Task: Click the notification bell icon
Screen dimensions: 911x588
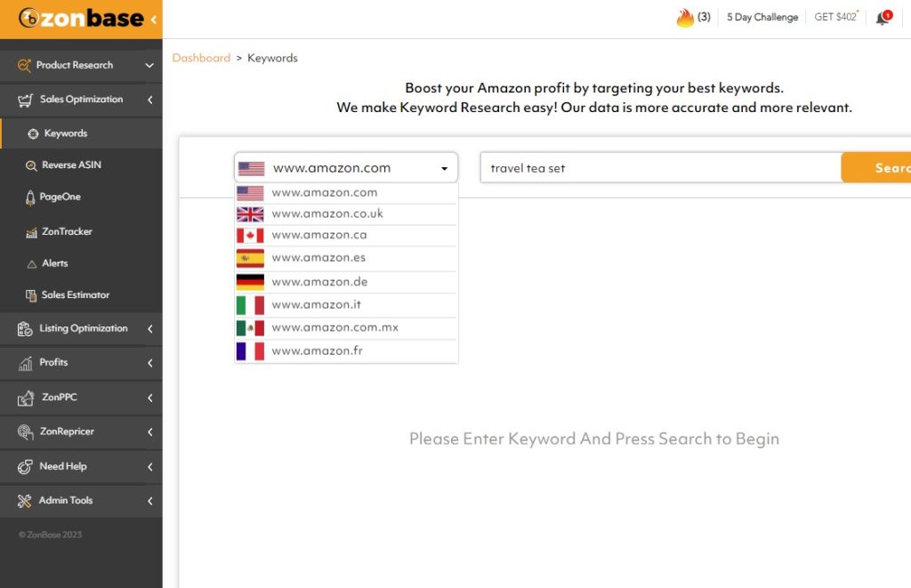Action: click(882, 18)
